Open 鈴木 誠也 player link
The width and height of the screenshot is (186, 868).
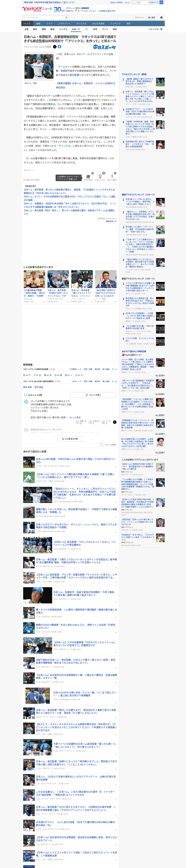[x=39, y=387]
